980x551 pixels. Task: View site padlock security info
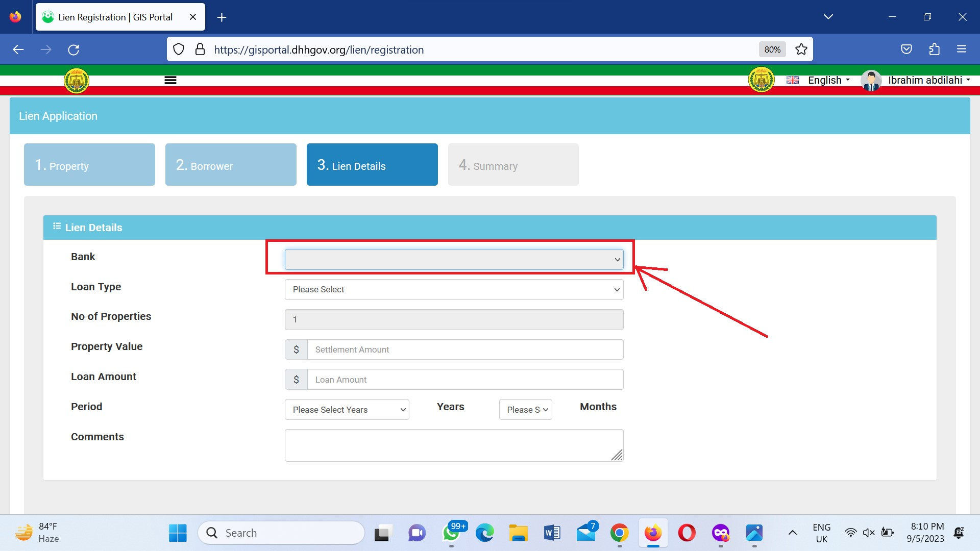(x=200, y=49)
